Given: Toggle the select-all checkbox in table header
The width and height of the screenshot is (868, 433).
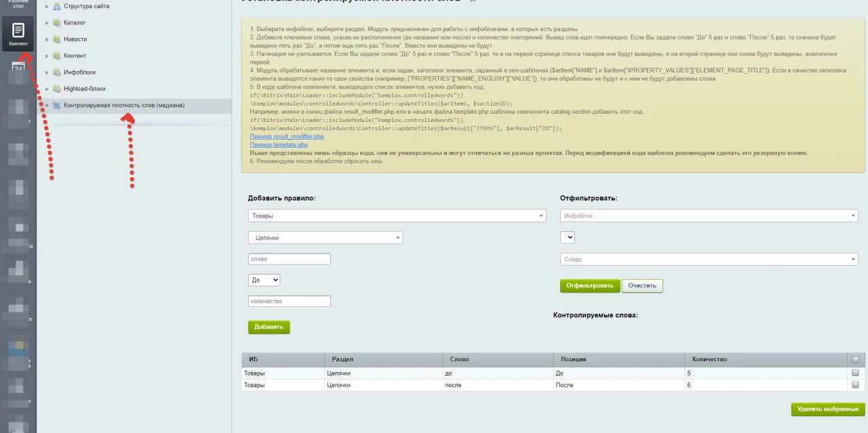Looking at the screenshot, I should point(855,360).
